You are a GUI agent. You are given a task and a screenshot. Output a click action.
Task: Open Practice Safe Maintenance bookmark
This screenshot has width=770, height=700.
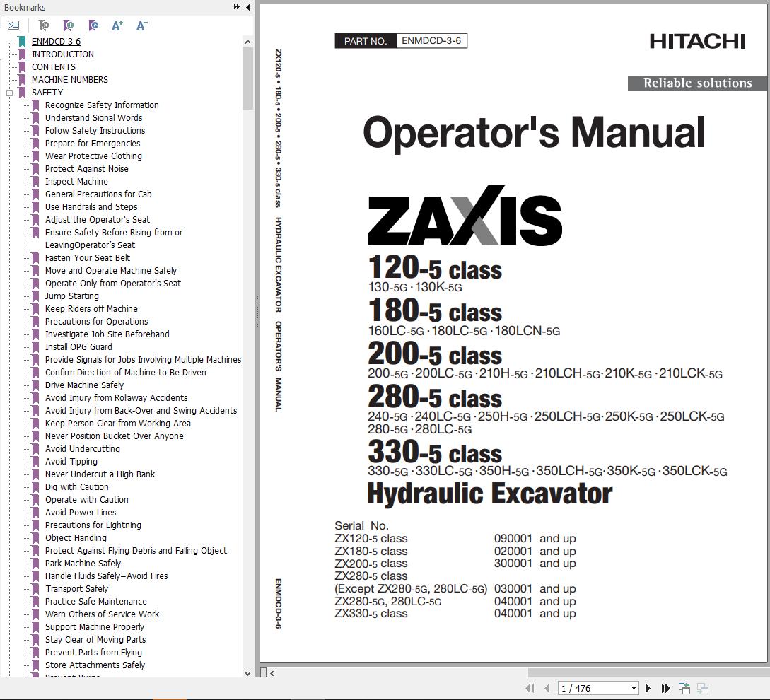click(95, 602)
